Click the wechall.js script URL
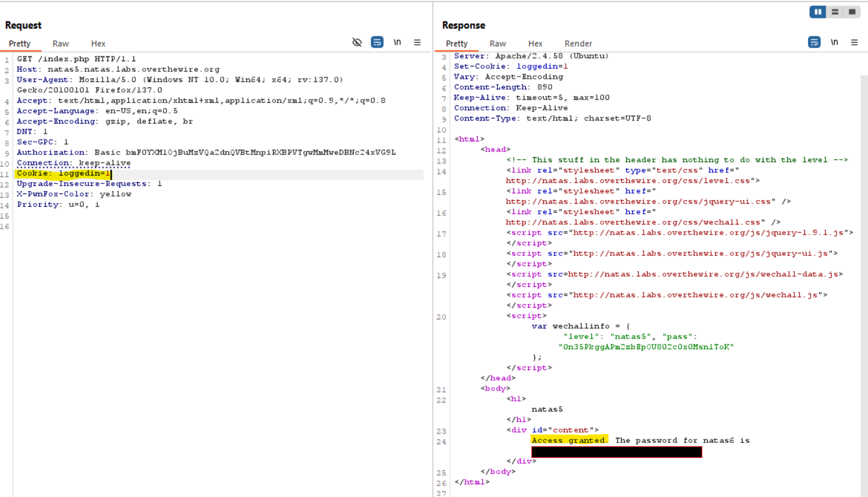Image resolution: width=868 pixels, height=497 pixels. click(x=695, y=295)
